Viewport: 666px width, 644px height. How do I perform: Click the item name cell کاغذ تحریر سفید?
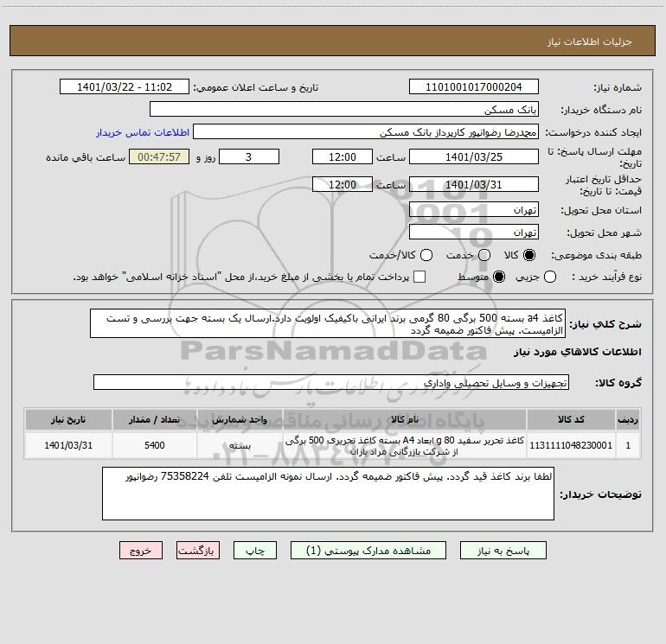405,445
